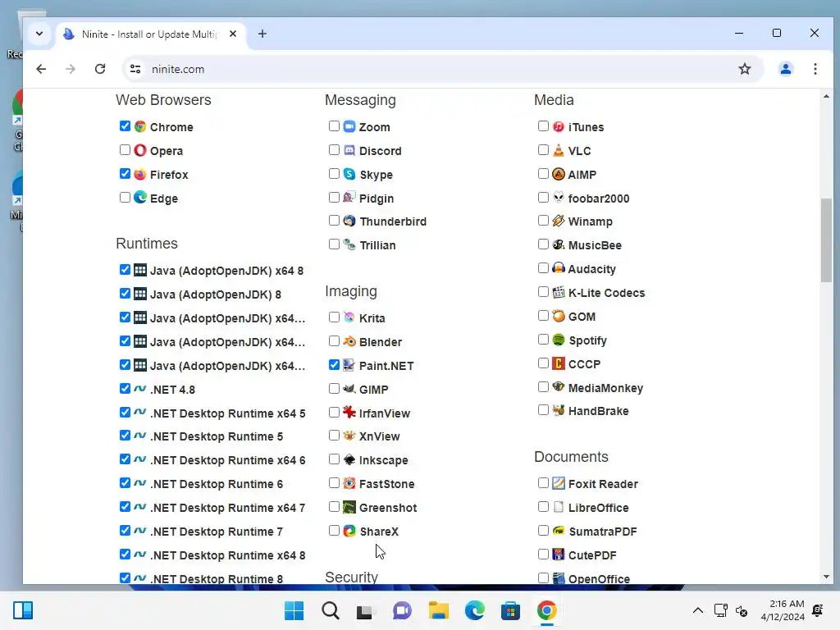Check the Opera checkbox
840x630 pixels.
click(125, 149)
